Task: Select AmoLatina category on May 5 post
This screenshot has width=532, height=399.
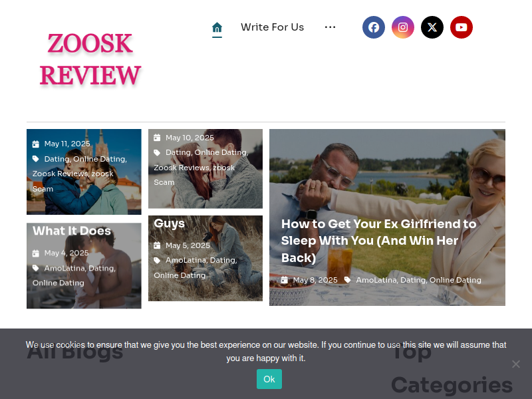Action: 186,260
